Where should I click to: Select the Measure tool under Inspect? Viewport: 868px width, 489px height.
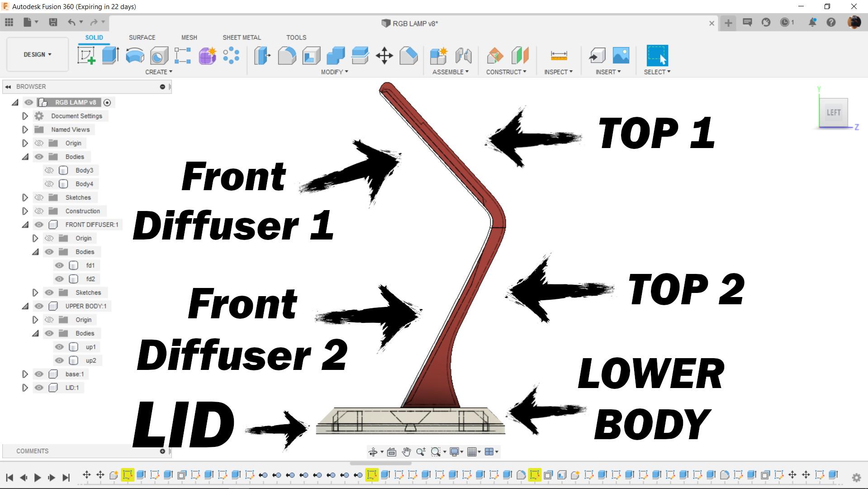click(558, 55)
